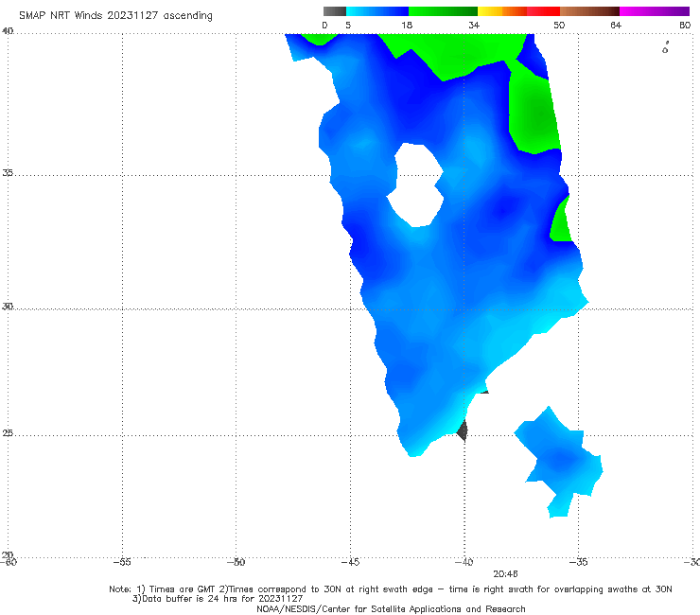700x615 pixels.
Task: Click the longitude label -50
Action: click(x=236, y=562)
